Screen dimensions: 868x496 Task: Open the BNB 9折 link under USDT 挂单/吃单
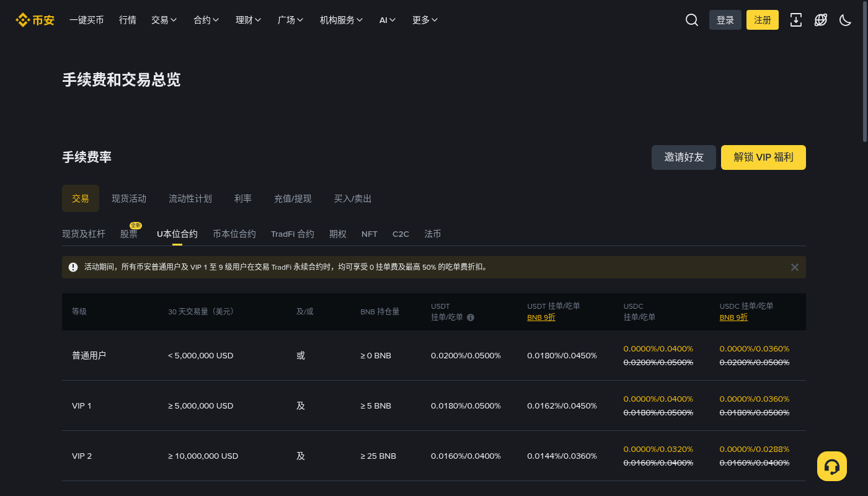pyautogui.click(x=541, y=317)
